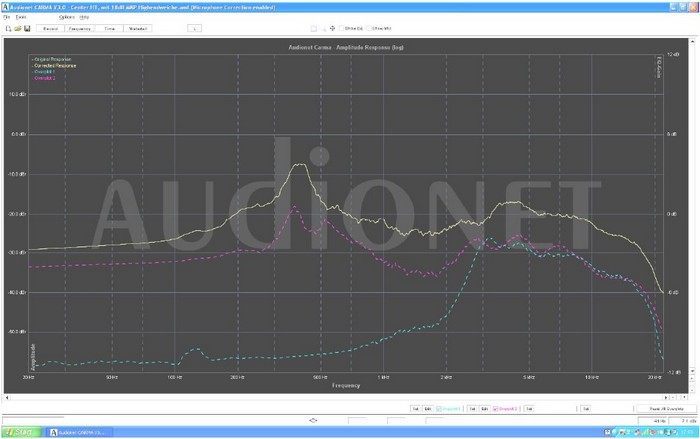The height and width of the screenshot is (439, 700).
Task: Click the New file icon in toolbar
Action: pyautogui.click(x=8, y=29)
